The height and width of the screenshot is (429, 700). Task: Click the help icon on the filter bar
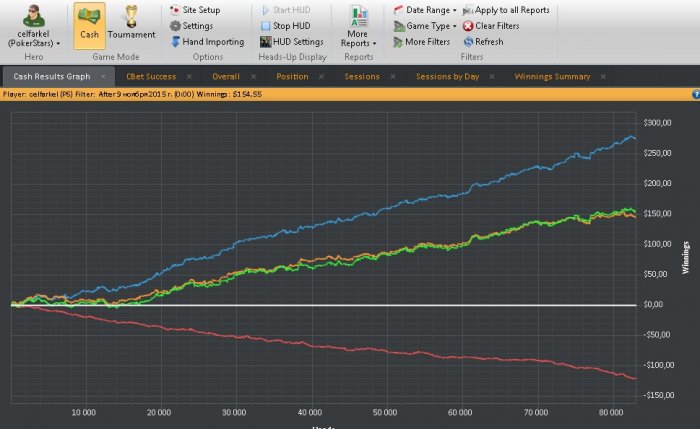696,94
